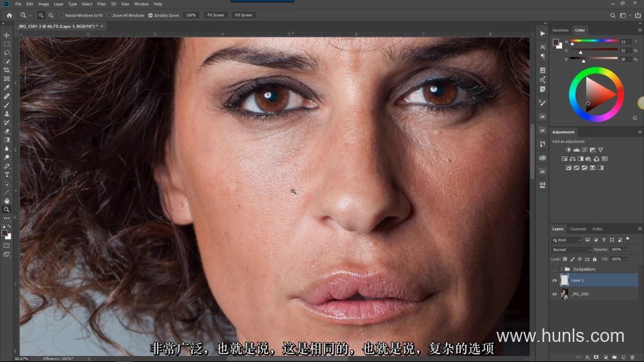The image size is (644, 362).
Task: Select the Eraser tool
Action: [x=7, y=131]
